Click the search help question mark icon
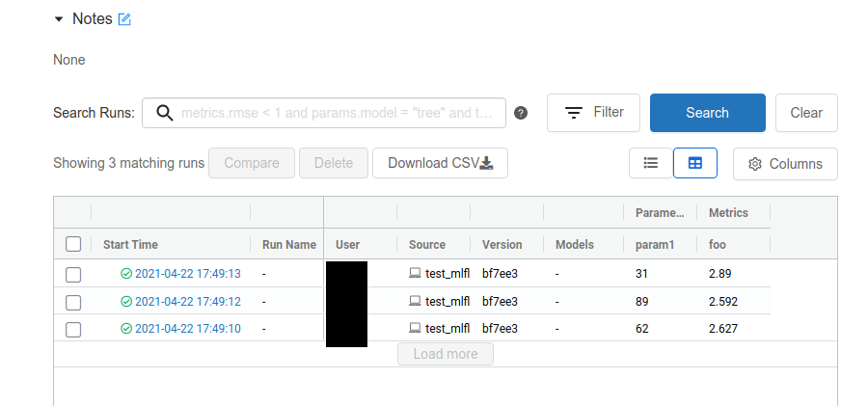 pos(521,113)
